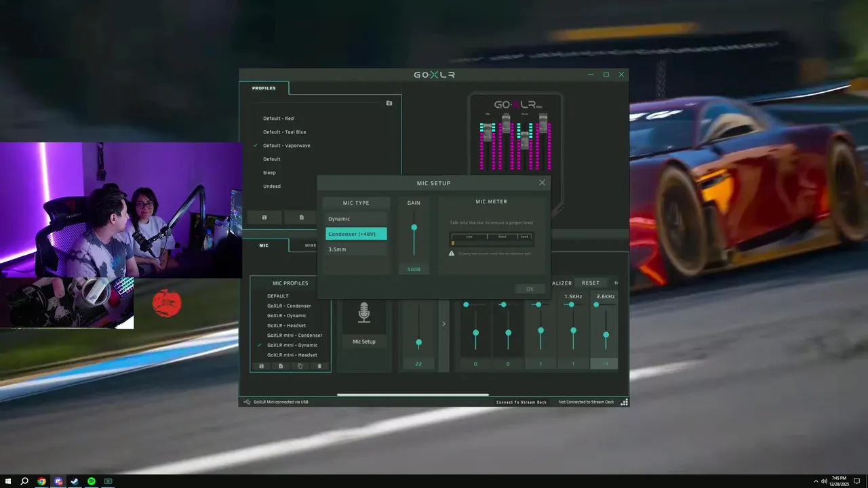Select GoXLR - Headset mic profile
The height and width of the screenshot is (488, 868).
pyautogui.click(x=286, y=325)
